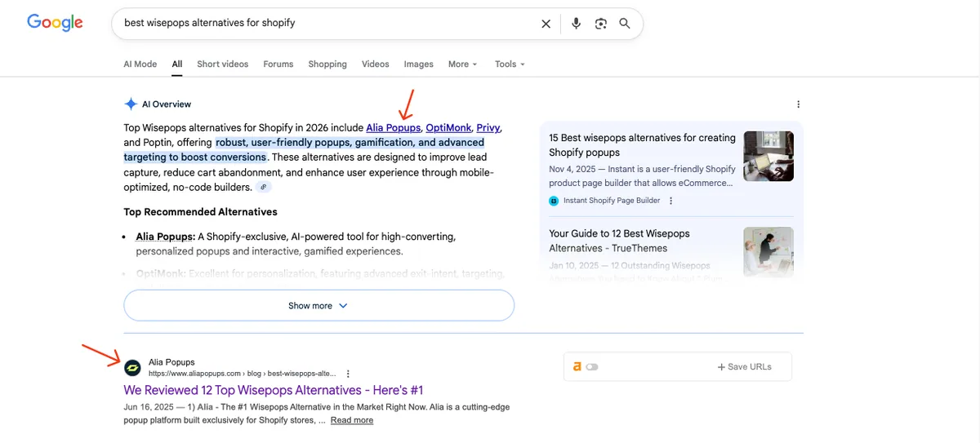This screenshot has width=980, height=443.
Task: Clear the search query with X icon
Action: pyautogui.click(x=546, y=24)
